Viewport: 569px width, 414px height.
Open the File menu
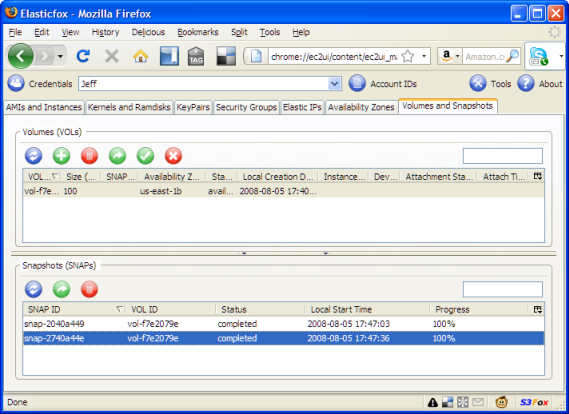15,32
